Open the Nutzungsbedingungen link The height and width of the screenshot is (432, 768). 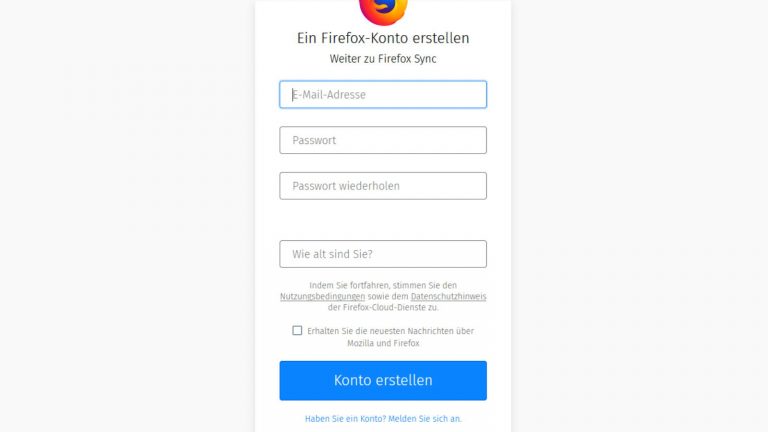pyautogui.click(x=315, y=297)
